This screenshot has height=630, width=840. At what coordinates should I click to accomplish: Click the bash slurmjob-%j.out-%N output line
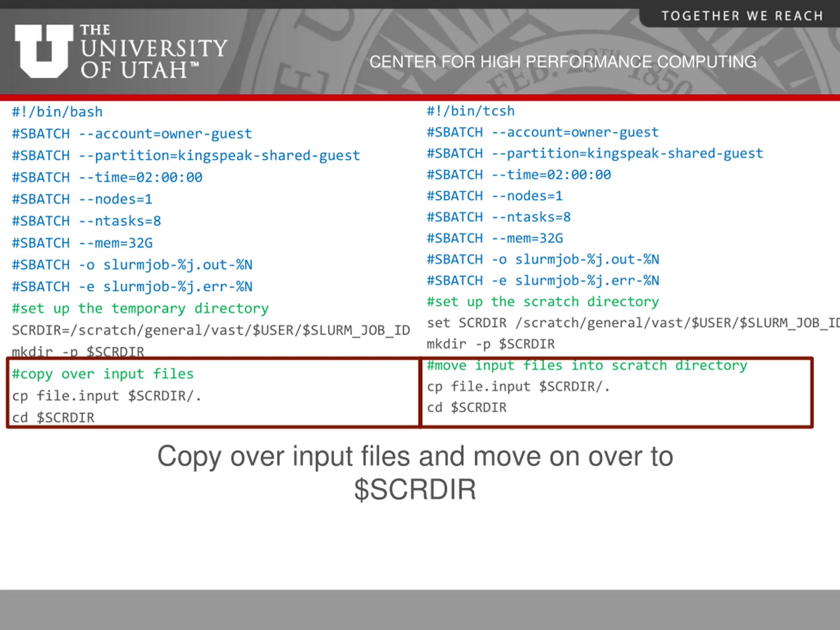132,265
